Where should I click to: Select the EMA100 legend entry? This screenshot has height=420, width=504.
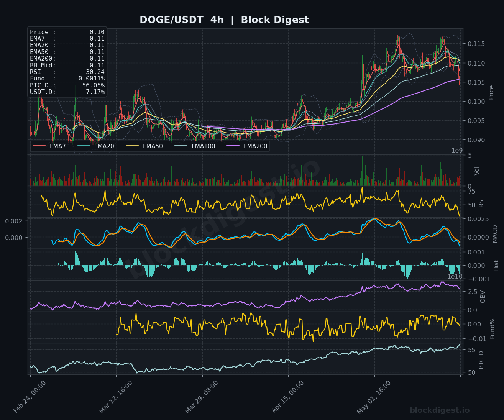point(195,146)
